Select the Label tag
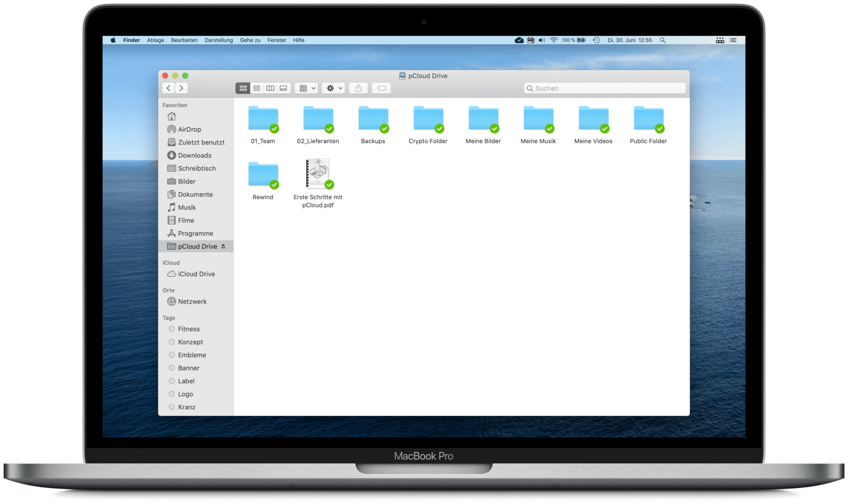848x504 pixels. pyautogui.click(x=196, y=381)
